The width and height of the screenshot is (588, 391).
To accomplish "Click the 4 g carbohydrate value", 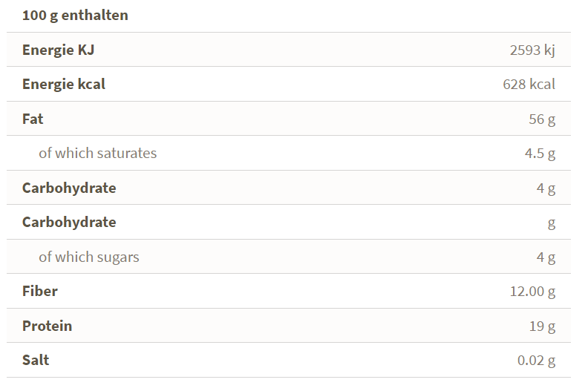I will point(546,188).
